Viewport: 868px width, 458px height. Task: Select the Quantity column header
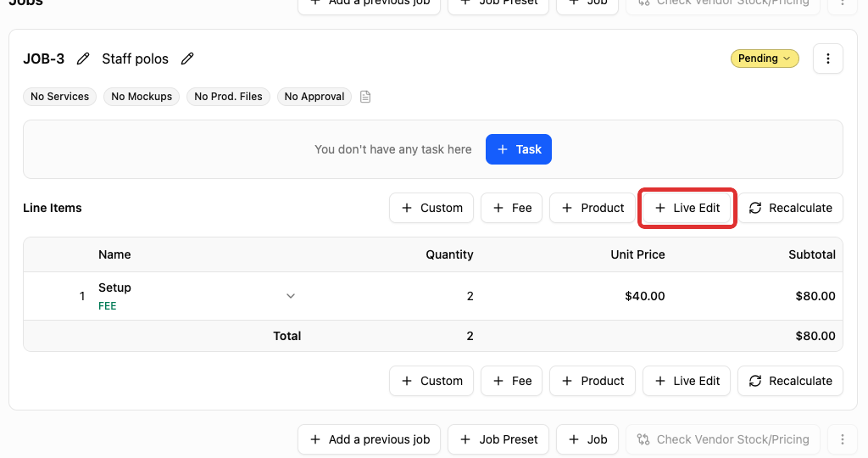(449, 254)
